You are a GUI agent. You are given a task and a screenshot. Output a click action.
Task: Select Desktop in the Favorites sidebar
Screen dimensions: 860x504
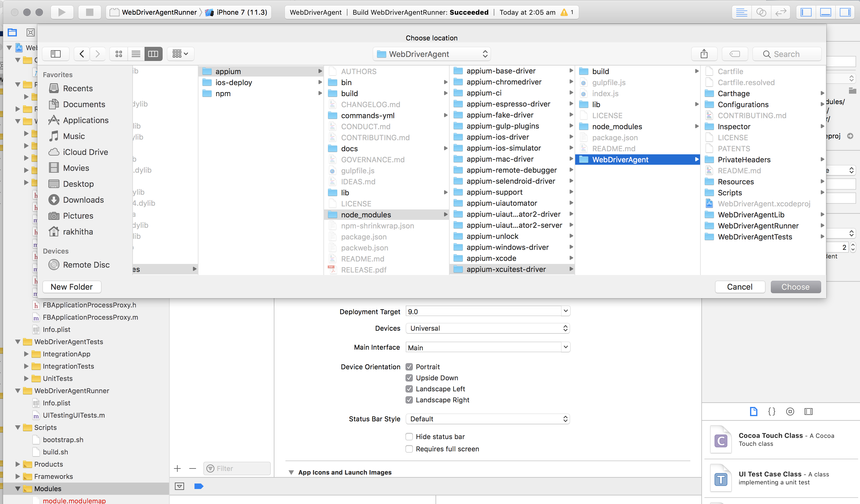[78, 184]
